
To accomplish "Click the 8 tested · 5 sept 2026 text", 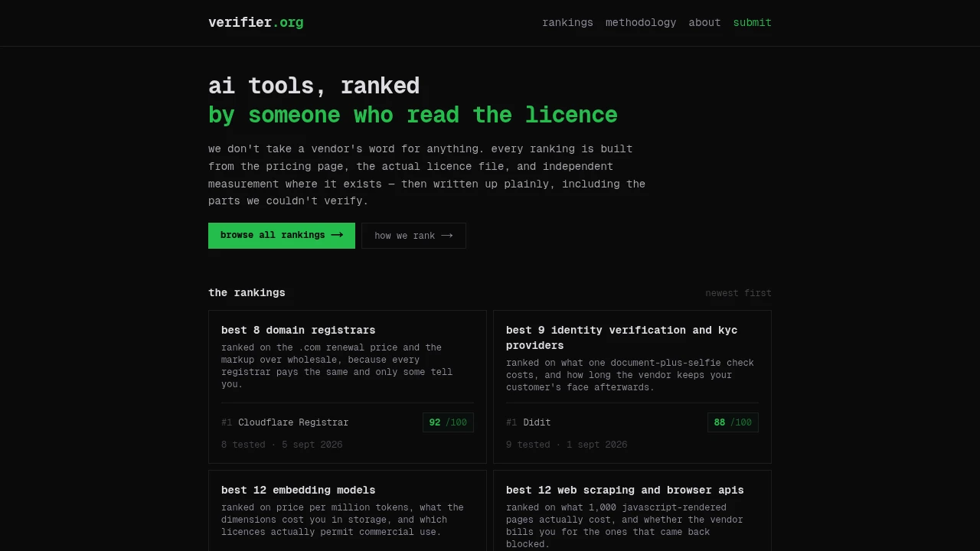I will pos(282,445).
